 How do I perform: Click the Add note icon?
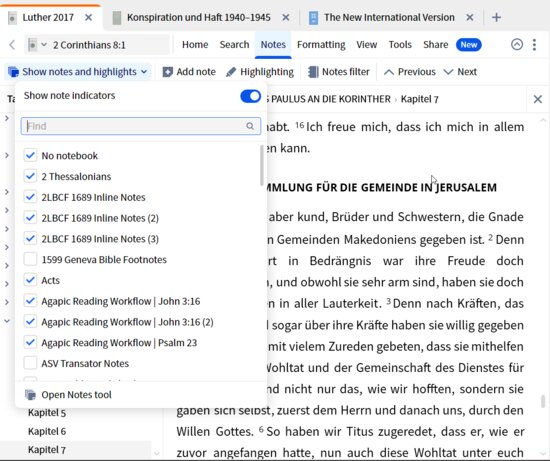pyautogui.click(x=167, y=72)
